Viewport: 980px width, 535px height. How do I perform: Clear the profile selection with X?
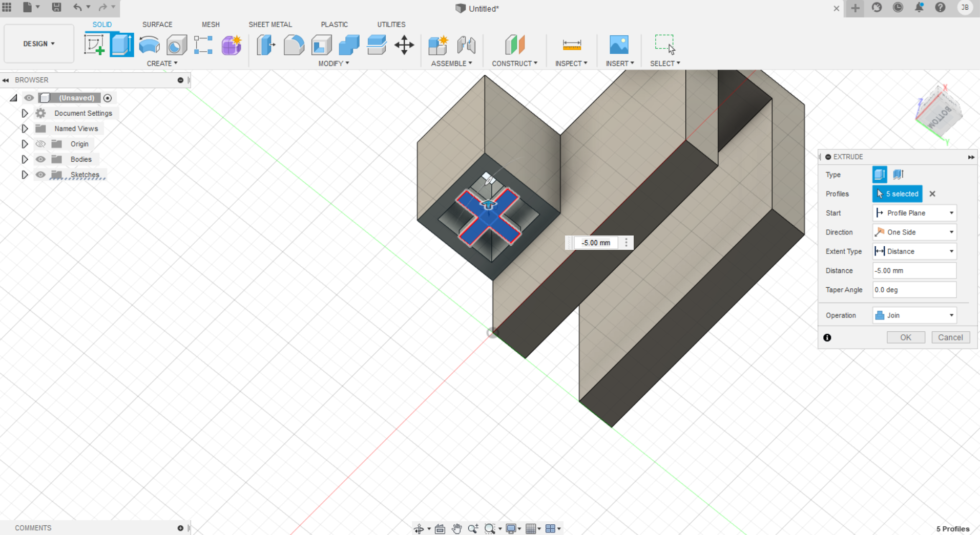tap(932, 194)
